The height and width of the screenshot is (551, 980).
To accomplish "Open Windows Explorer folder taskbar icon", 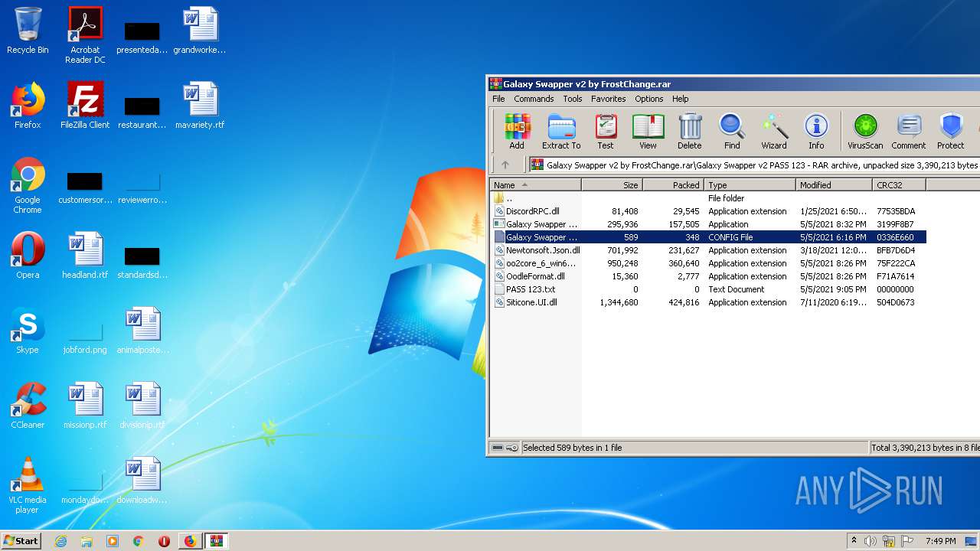I will point(87,541).
